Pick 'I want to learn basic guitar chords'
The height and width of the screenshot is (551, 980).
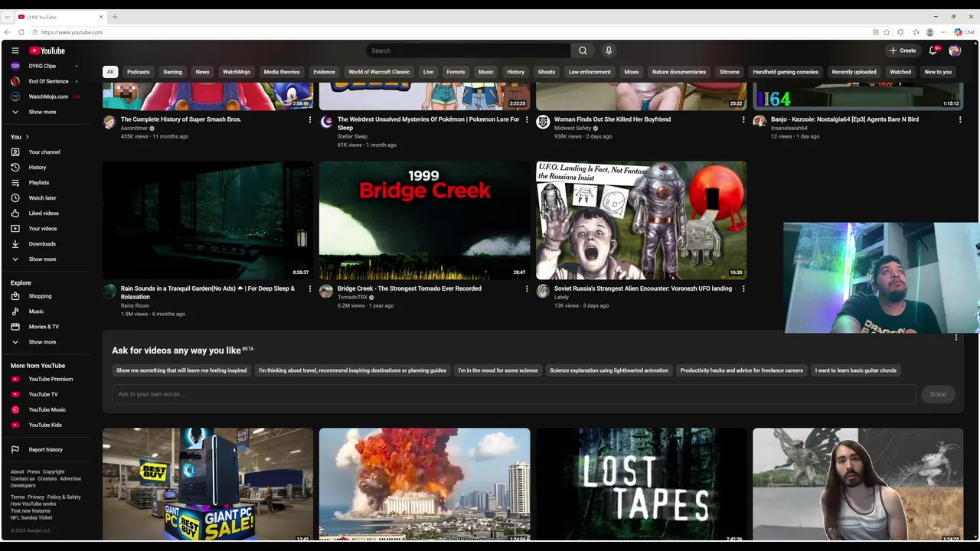pos(856,370)
